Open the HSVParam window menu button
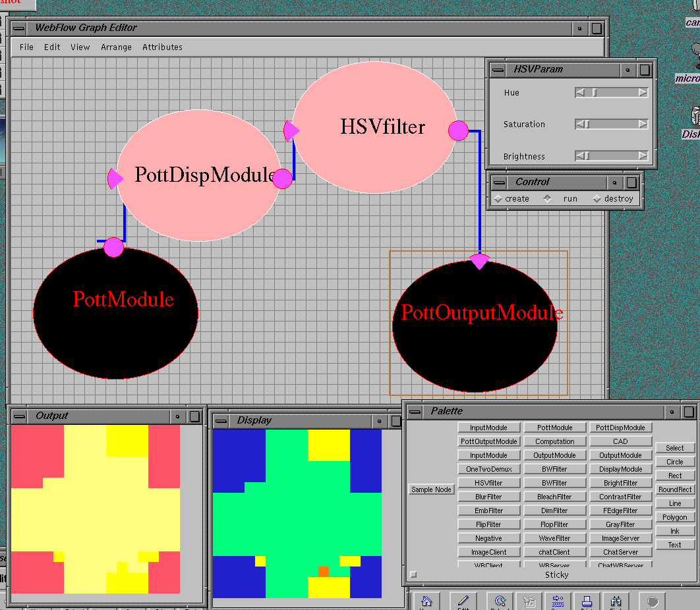This screenshot has width=700, height=610. coord(498,70)
